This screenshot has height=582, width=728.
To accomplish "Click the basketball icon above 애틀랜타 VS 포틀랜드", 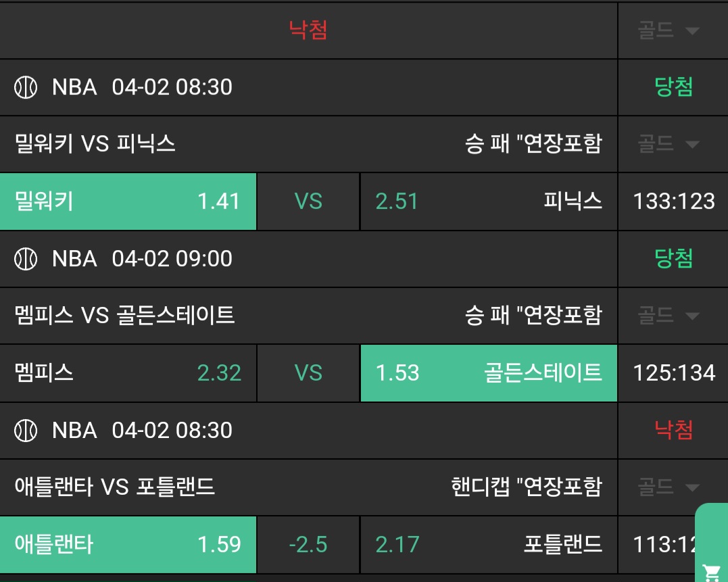I will click(x=26, y=431).
